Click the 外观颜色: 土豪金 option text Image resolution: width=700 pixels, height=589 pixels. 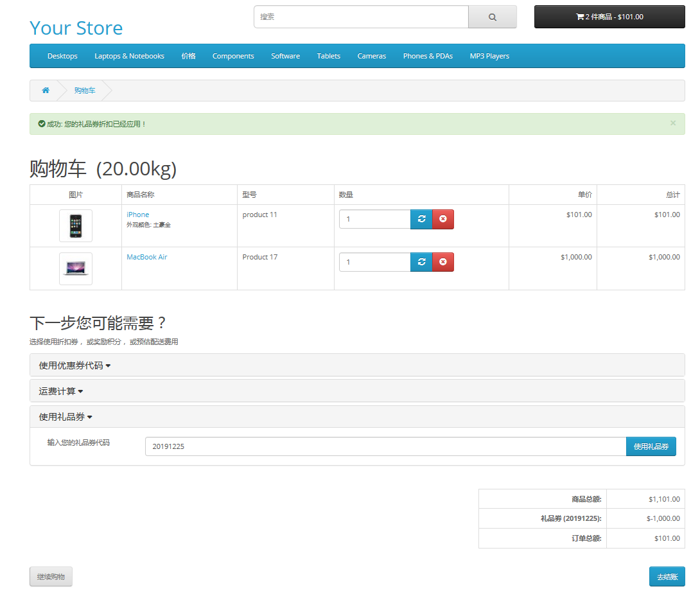click(x=148, y=225)
